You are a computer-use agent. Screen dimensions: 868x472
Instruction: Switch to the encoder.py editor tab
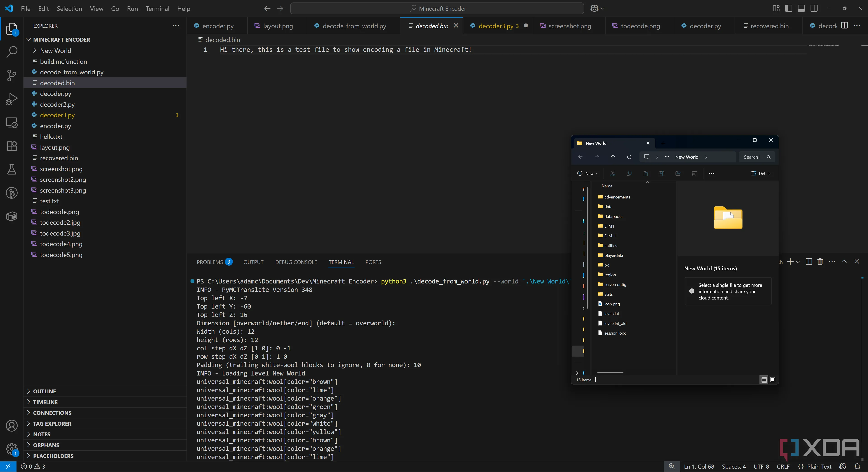pyautogui.click(x=218, y=26)
